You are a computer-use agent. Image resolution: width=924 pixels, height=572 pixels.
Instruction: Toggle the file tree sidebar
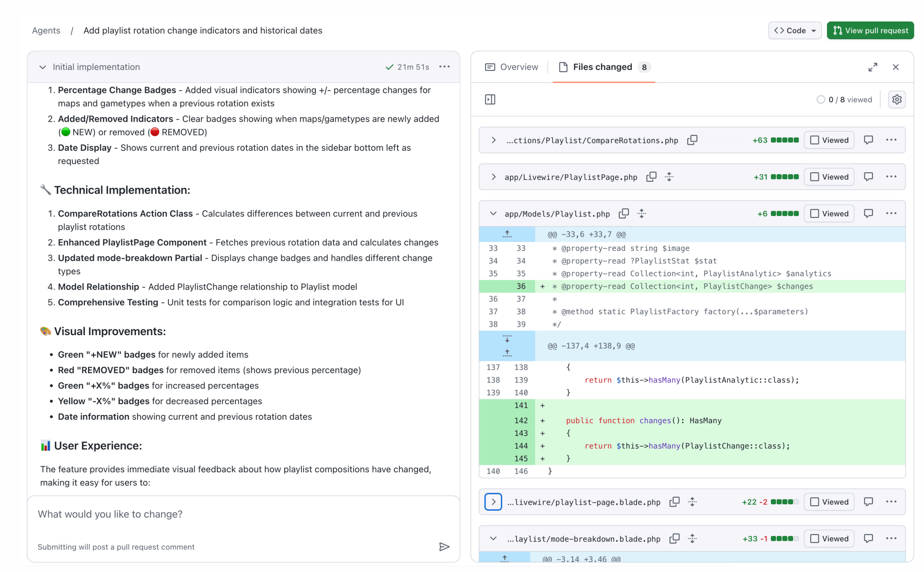click(490, 100)
